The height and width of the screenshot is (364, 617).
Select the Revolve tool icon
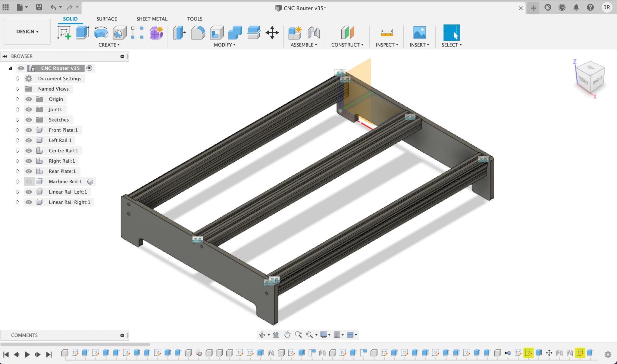(101, 33)
